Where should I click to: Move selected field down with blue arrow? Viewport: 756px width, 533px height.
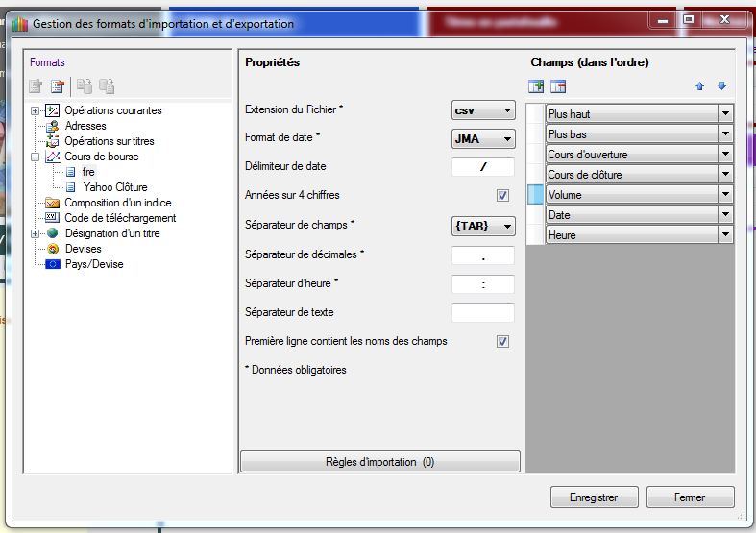721,86
